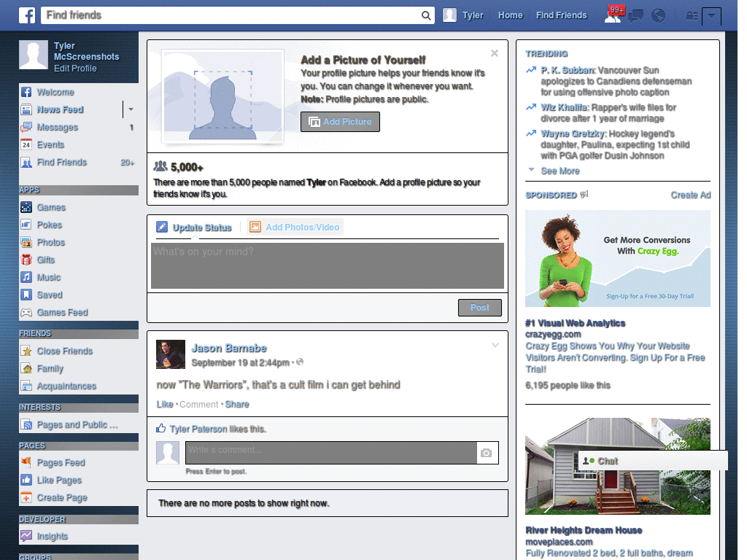Open friend requests icon with 99+ badge
This screenshot has height=560, width=747.
click(x=613, y=15)
